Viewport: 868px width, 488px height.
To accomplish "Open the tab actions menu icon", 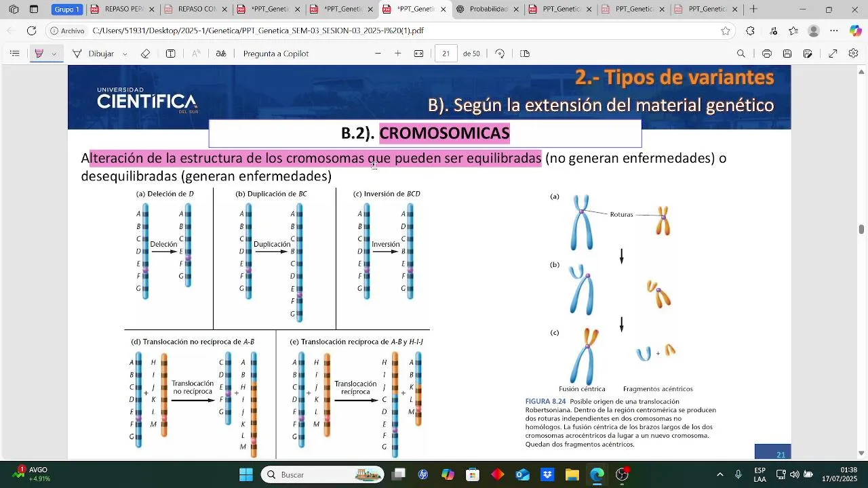I will point(34,9).
